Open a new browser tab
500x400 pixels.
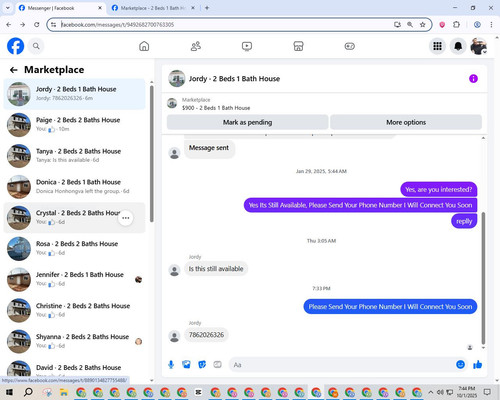(207, 8)
